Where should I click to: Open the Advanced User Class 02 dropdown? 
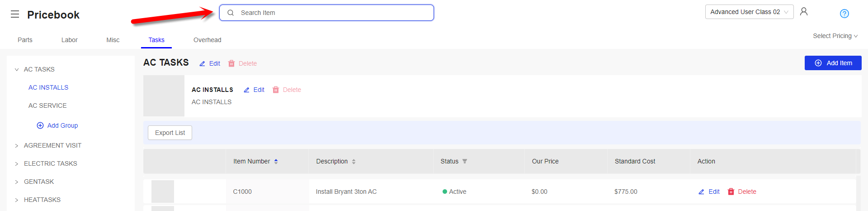point(749,12)
